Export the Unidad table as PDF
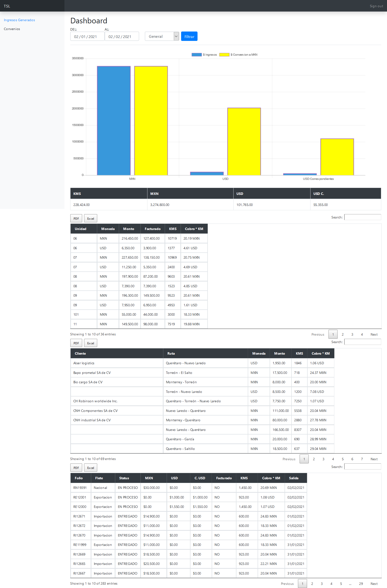The width and height of the screenshot is (387, 588). click(76, 218)
